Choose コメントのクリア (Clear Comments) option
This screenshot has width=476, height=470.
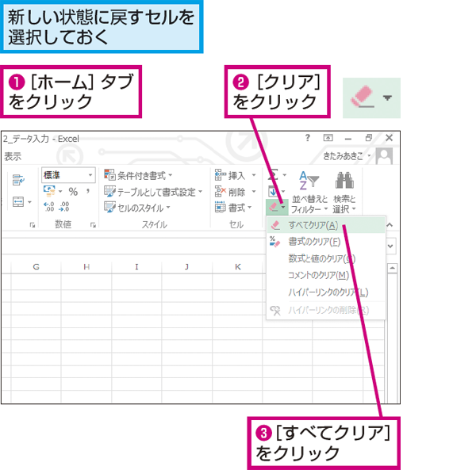[318, 275]
